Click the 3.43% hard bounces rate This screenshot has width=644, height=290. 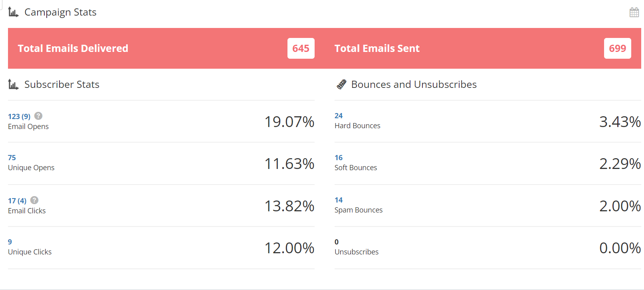pyautogui.click(x=620, y=122)
